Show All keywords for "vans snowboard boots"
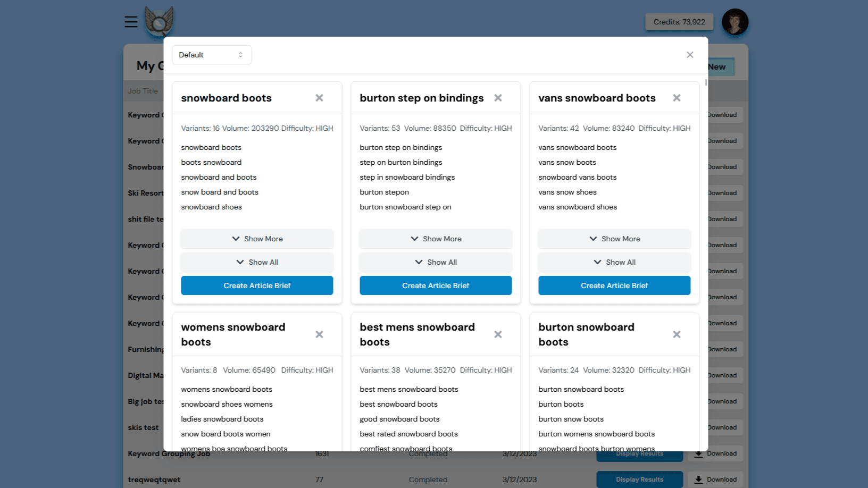 [x=614, y=262]
